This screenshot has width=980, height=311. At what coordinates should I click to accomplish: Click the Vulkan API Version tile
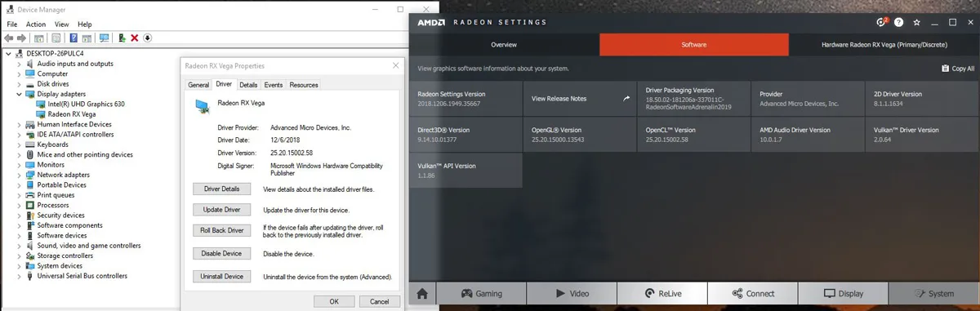pos(465,170)
